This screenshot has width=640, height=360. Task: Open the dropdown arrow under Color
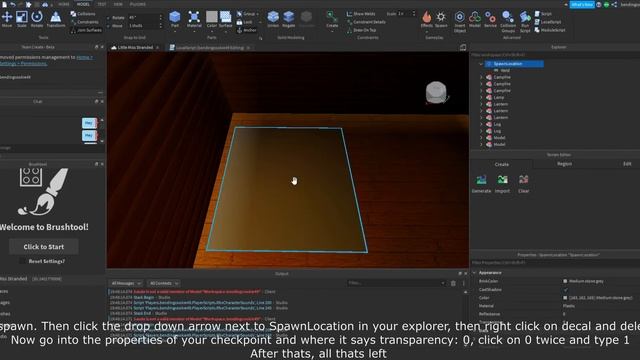tap(211, 31)
